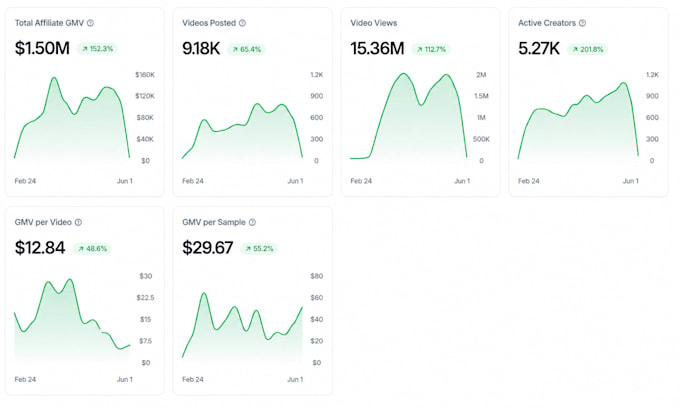The height and width of the screenshot is (408, 680).
Task: Click Jun 1 label under GMV per Video chart
Action: [x=124, y=379]
